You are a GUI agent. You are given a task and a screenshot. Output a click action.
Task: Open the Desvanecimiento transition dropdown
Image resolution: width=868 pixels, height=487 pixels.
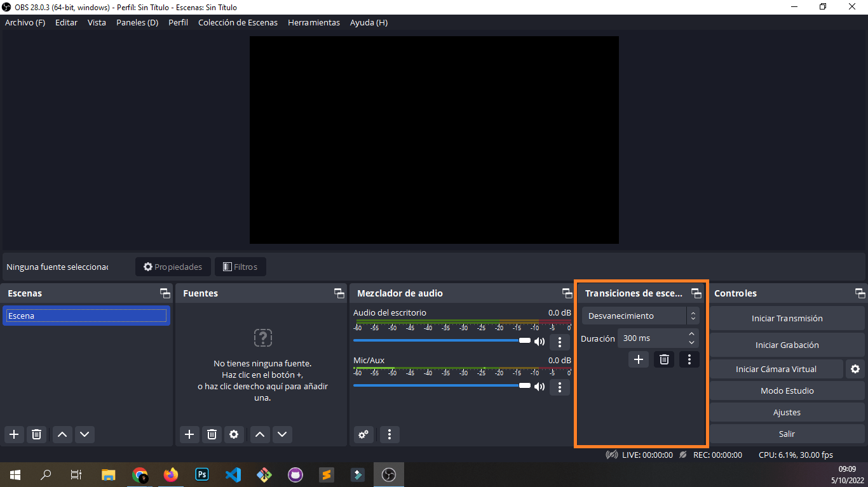(635, 316)
